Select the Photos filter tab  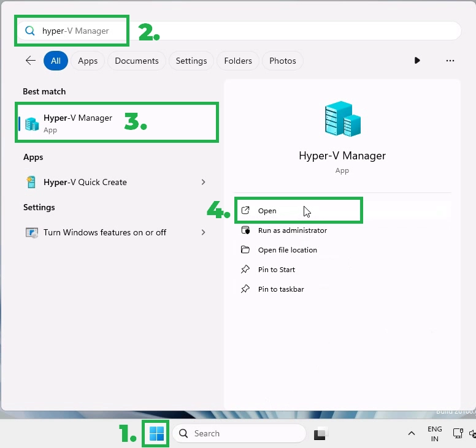[282, 61]
